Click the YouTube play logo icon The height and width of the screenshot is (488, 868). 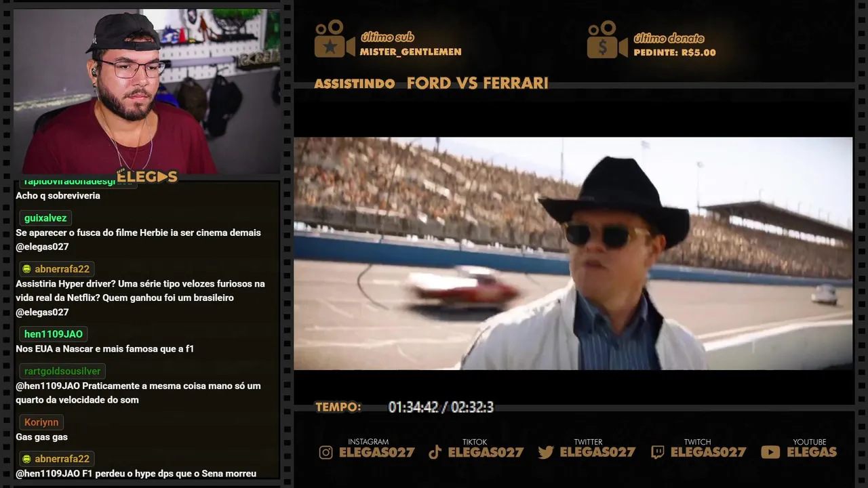pyautogui.click(x=770, y=452)
